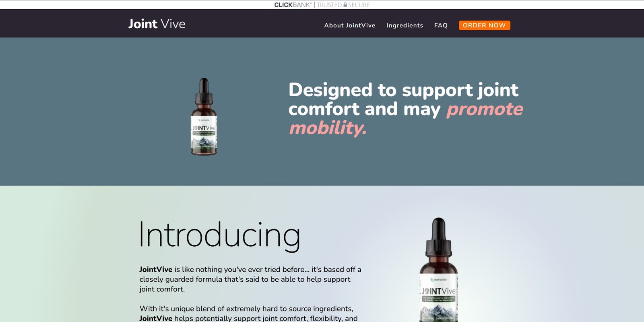Screen dimensions: 644x322
Task: Click the pink 'promote' headline word
Action: [484, 109]
